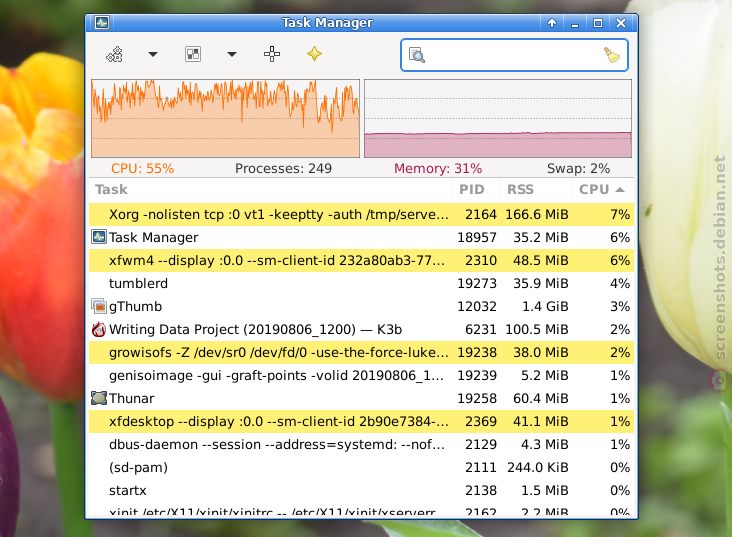Viewport: 732px width, 537px height.
Task: Click the magnifier icon in search box
Action: (x=416, y=55)
